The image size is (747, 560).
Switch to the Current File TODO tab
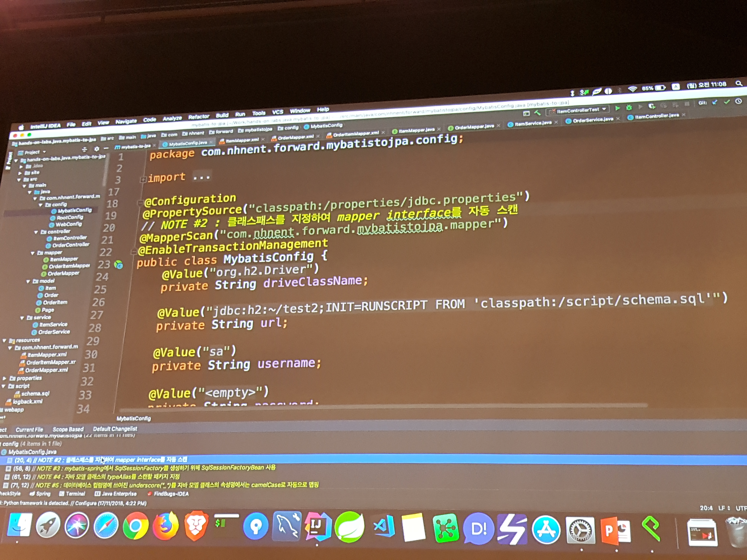(29, 430)
